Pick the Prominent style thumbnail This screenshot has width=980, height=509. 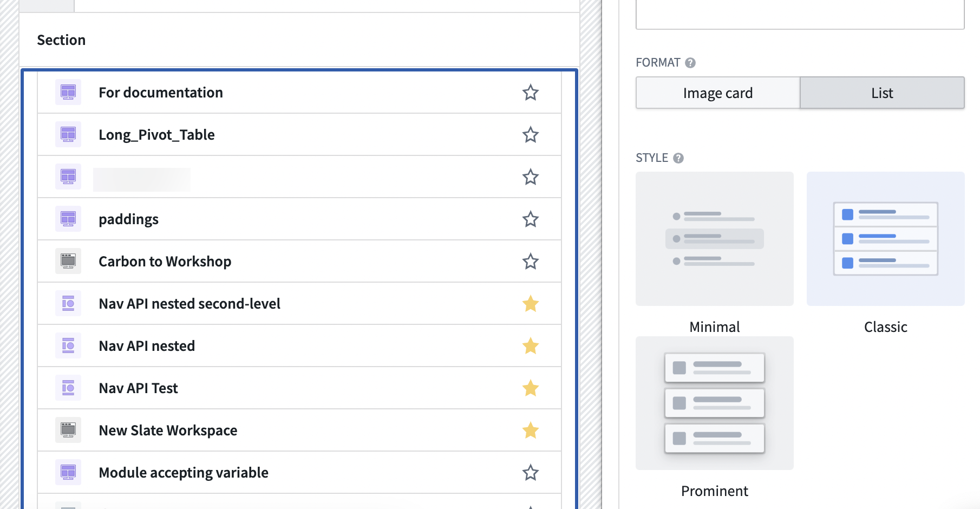pos(714,403)
